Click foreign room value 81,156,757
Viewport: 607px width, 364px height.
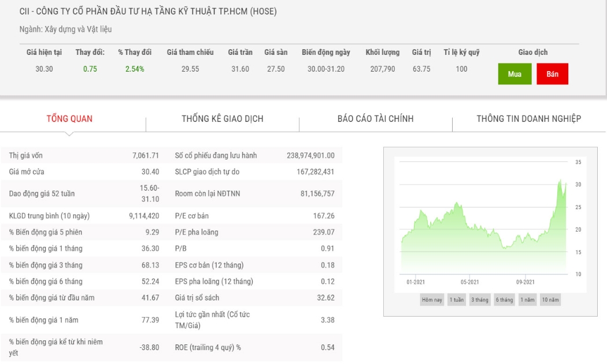[317, 194]
